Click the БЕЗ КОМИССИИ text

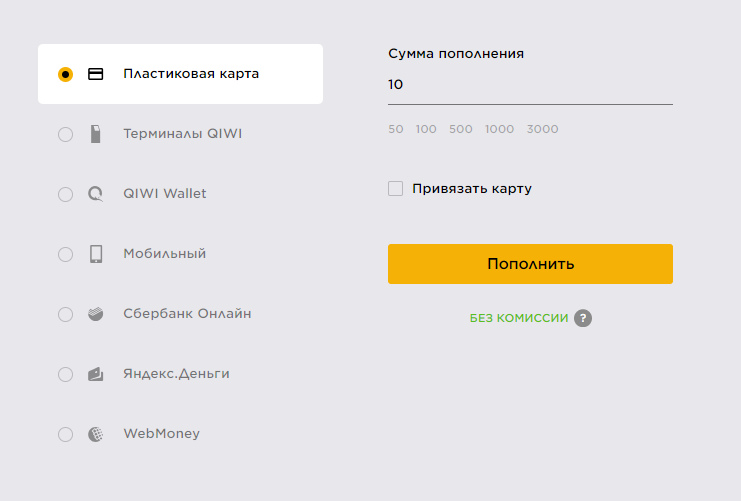(x=519, y=318)
